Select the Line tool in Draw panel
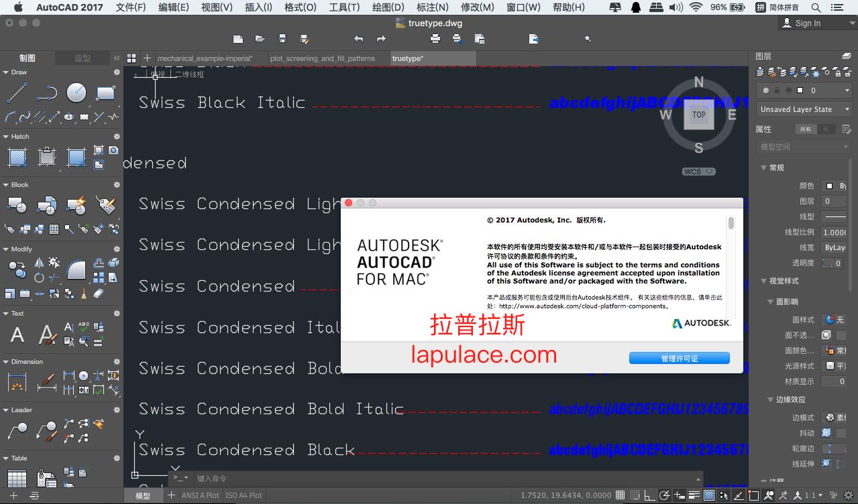 click(x=17, y=93)
